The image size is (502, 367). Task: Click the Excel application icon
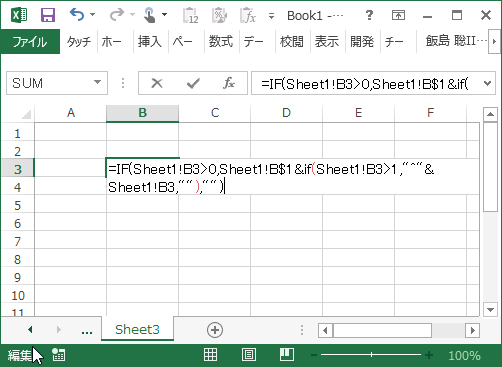click(19, 15)
